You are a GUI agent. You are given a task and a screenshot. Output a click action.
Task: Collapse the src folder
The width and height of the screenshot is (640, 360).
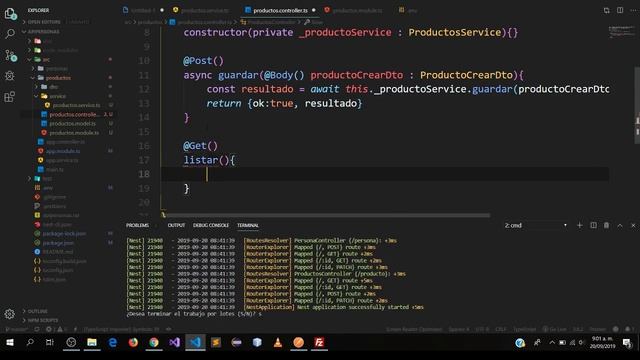pyautogui.click(x=46, y=60)
